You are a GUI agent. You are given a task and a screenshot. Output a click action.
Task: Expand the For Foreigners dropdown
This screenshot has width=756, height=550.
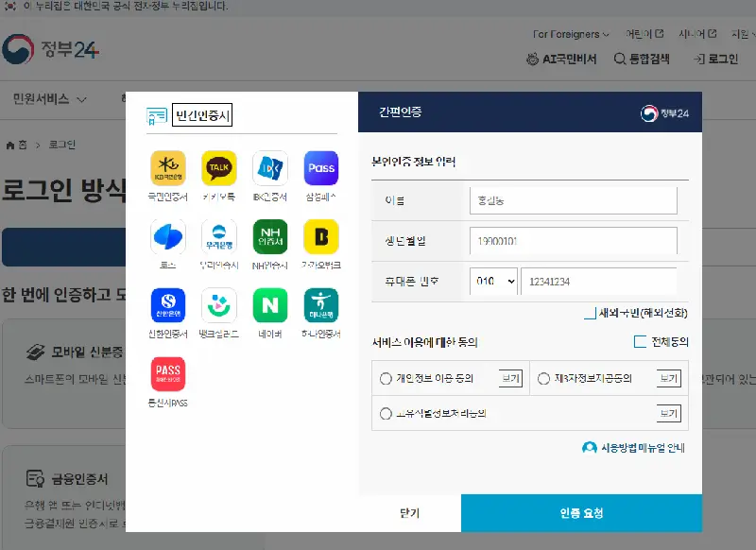coord(571,34)
